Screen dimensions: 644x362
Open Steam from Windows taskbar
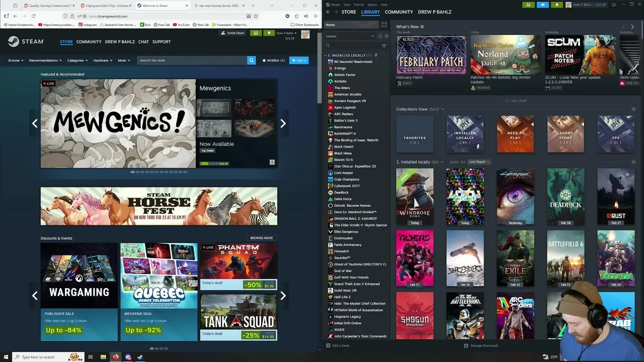click(140, 357)
